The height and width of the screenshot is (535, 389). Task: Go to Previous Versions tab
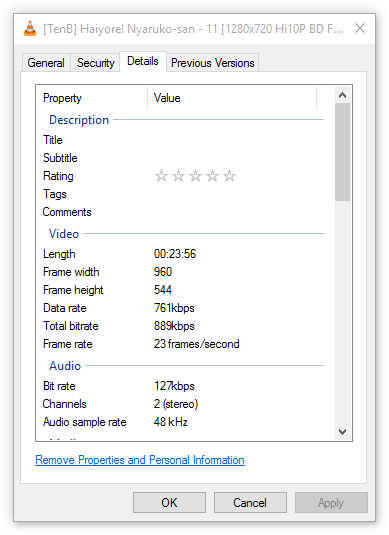tap(213, 63)
